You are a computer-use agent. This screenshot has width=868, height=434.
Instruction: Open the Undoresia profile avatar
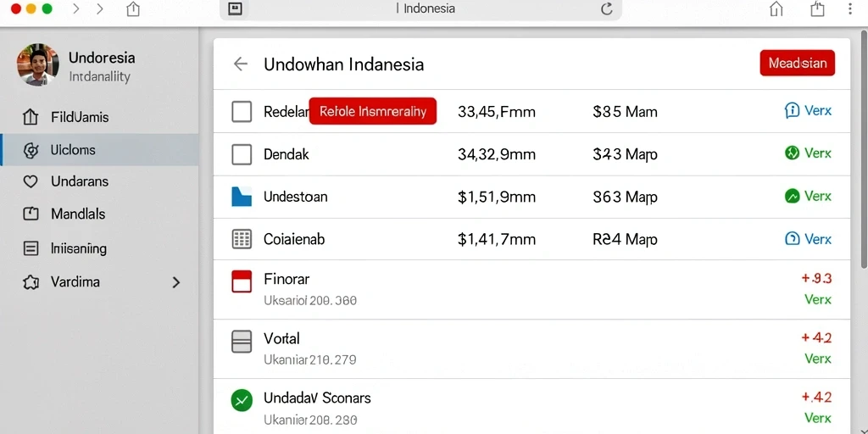pyautogui.click(x=37, y=64)
